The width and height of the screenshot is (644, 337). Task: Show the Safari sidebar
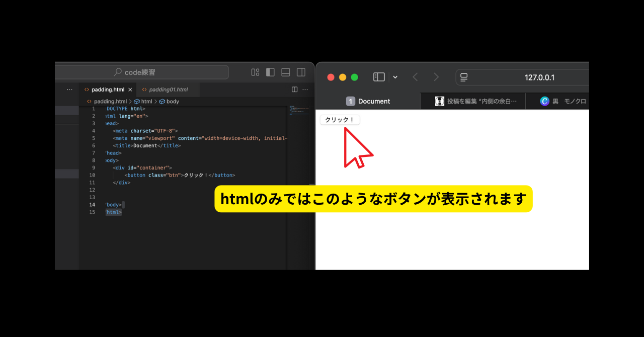pos(379,77)
